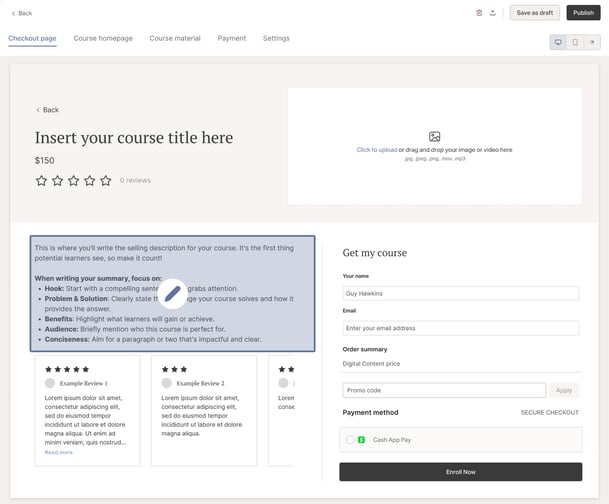Viewport: 609px width, 504px height.
Task: Click the red delete trash icon
Action: pos(479,13)
